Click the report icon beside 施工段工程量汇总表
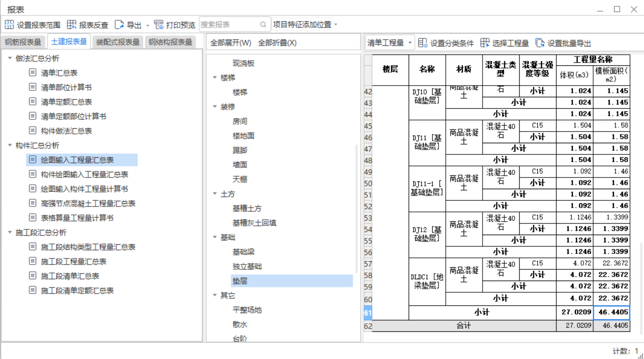The width and height of the screenshot is (644, 359). (32, 261)
